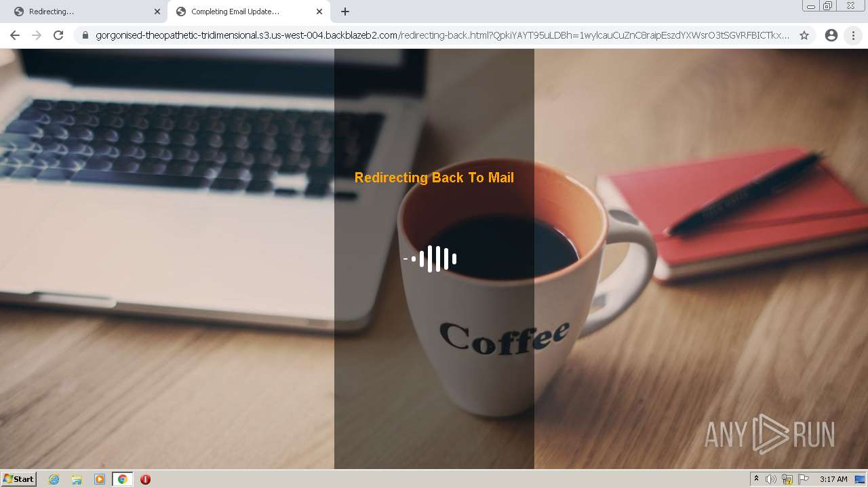Click the red Opera-style taskbar icon
Image resolution: width=868 pixels, height=488 pixels.
tap(145, 479)
